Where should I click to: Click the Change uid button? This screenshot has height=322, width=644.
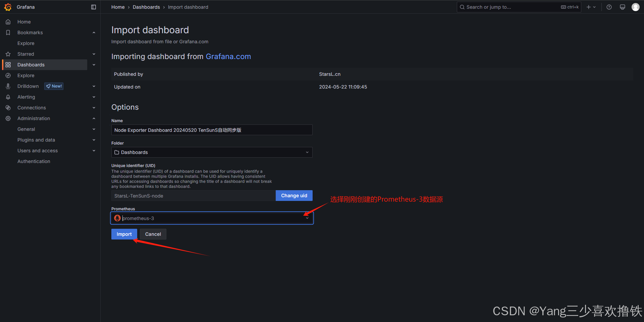pos(294,196)
